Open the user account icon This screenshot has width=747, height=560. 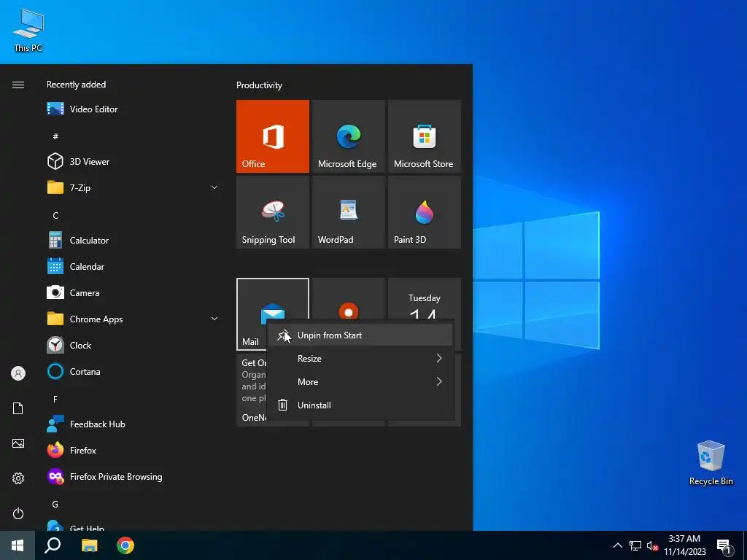point(18,373)
